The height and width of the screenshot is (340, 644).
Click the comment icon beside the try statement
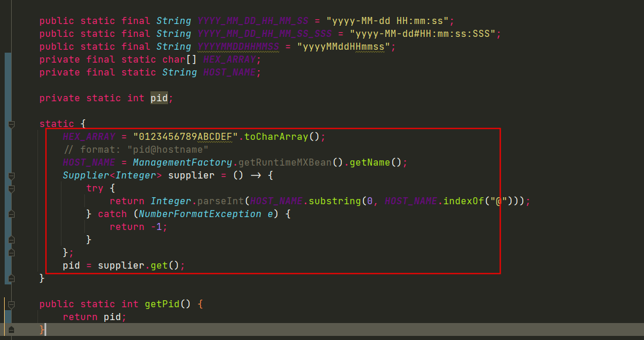11,188
